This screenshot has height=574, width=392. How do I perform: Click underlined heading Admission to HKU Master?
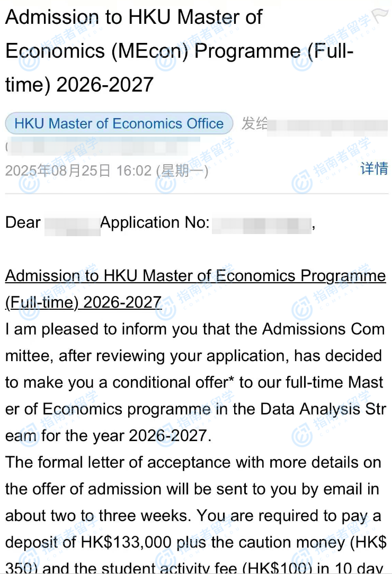pos(195,276)
